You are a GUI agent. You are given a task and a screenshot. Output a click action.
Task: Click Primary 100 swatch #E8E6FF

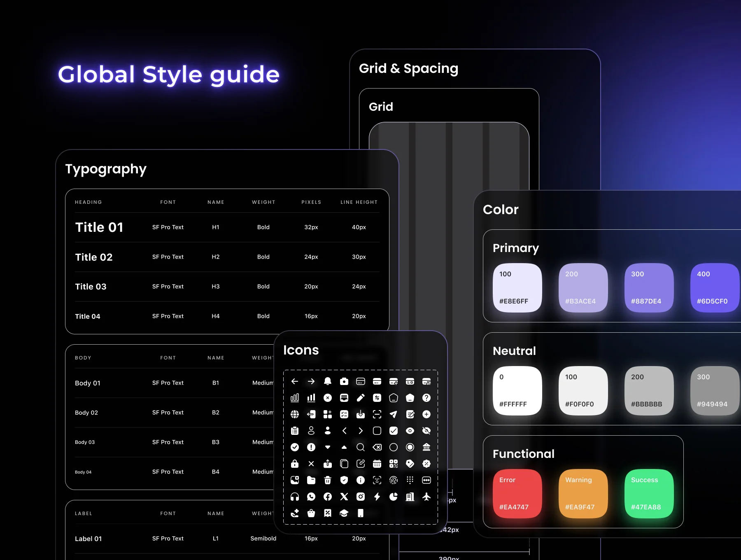(x=517, y=288)
